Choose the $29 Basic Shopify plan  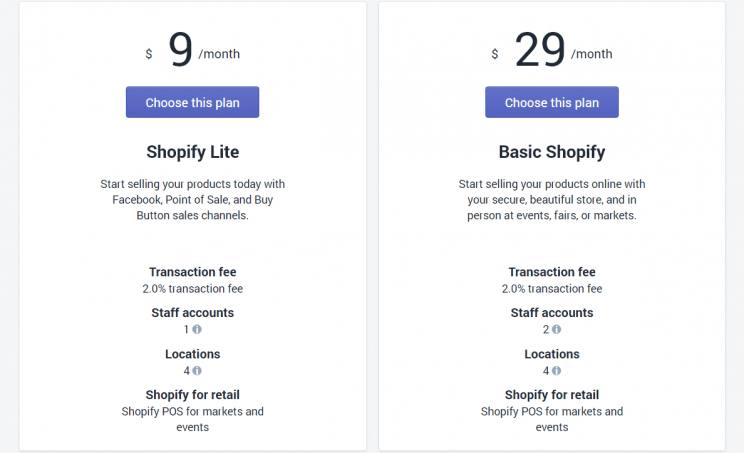coord(551,102)
